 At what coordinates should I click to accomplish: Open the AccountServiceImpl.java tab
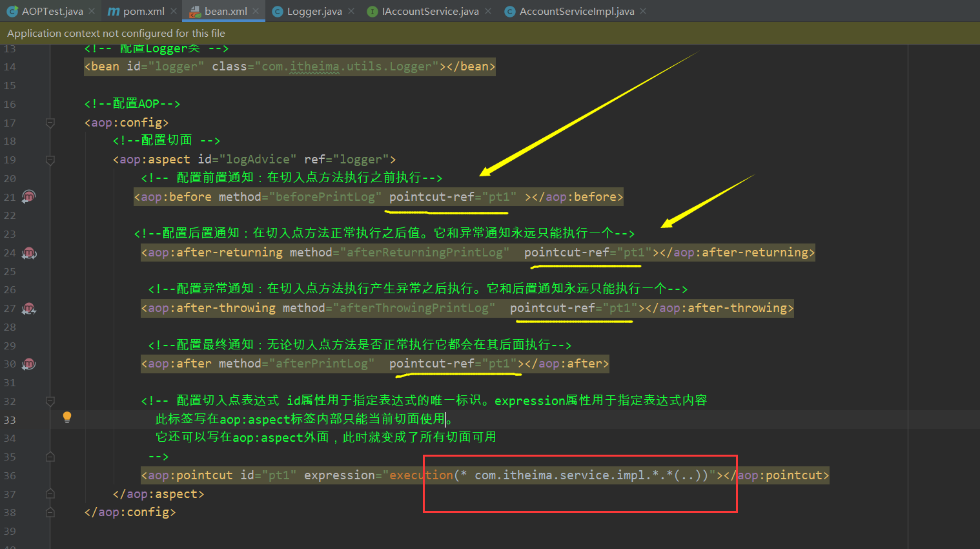pos(577,11)
